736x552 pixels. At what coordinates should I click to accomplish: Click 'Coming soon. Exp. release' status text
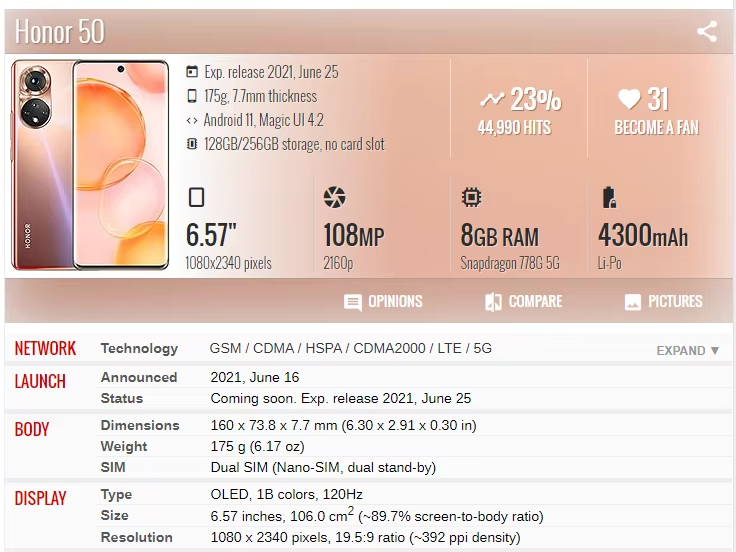tap(341, 398)
